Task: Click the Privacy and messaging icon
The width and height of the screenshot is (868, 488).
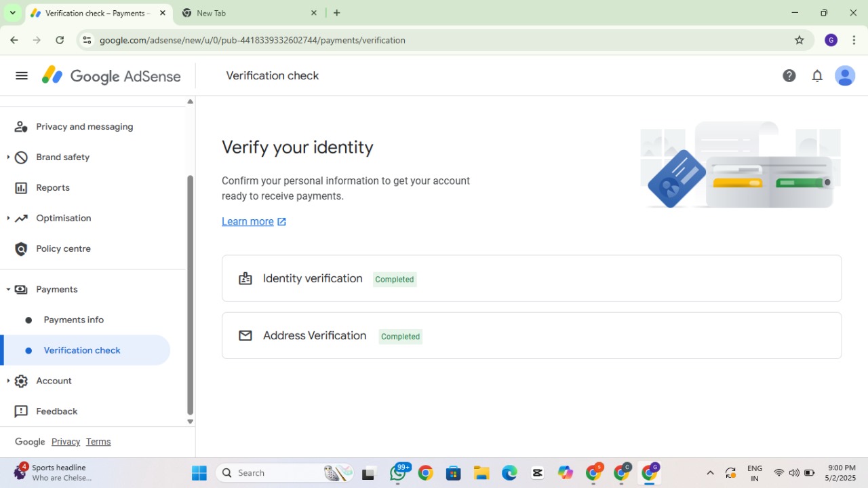Action: pyautogui.click(x=21, y=127)
